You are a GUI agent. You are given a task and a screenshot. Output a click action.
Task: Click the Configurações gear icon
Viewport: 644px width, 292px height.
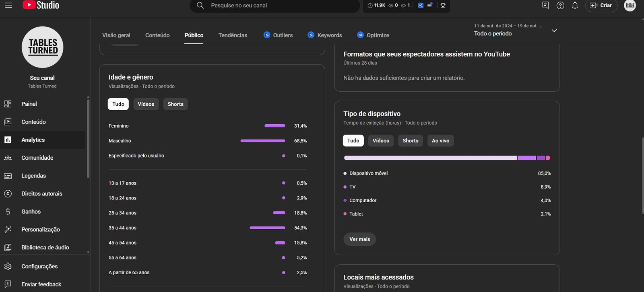[x=8, y=266]
